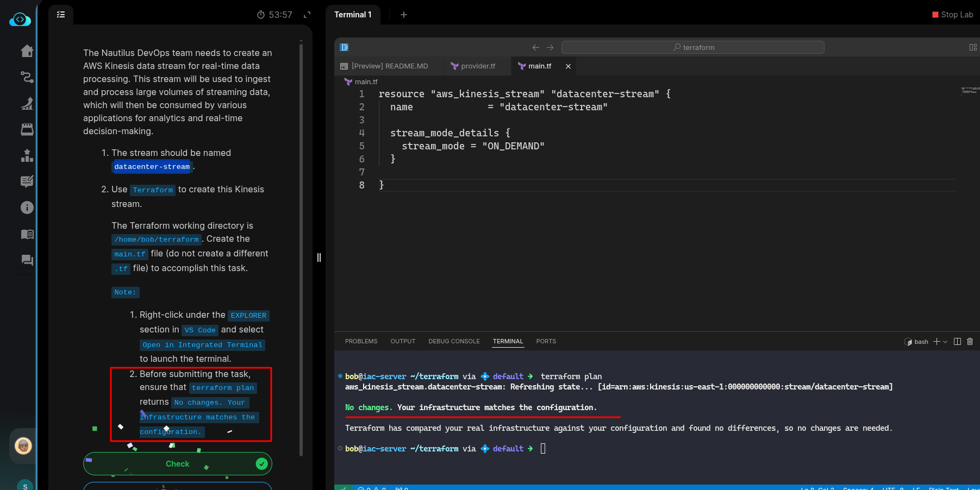Open the launch profile dropdown beside bash
Image resolution: width=980 pixels, height=490 pixels.
click(x=945, y=342)
